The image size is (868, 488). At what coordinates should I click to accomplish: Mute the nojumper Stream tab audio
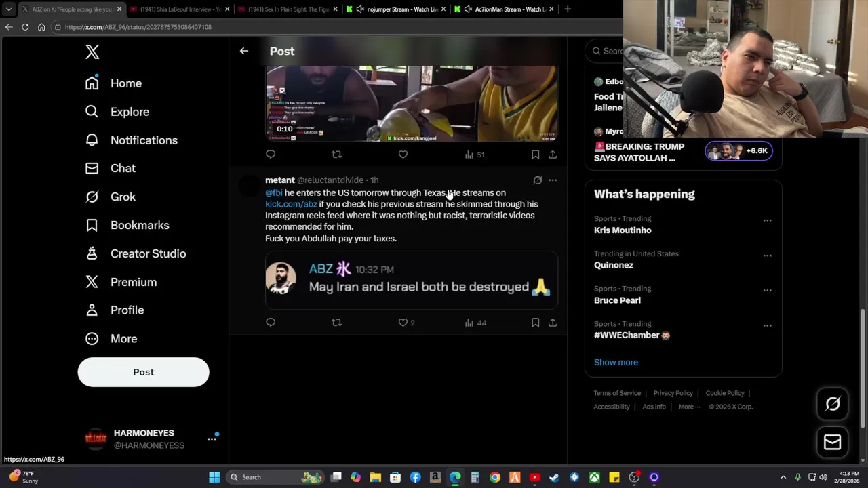tap(360, 9)
